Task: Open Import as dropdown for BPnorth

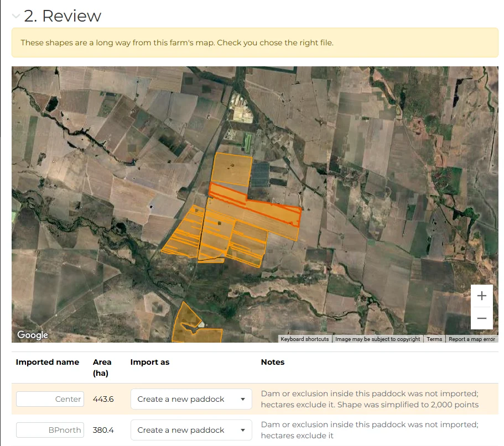Action: 191,430
